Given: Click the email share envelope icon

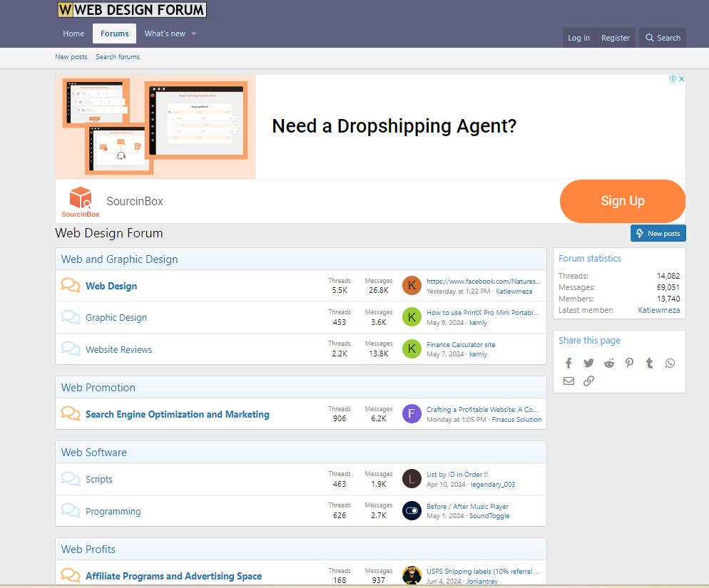Looking at the screenshot, I should [x=568, y=381].
